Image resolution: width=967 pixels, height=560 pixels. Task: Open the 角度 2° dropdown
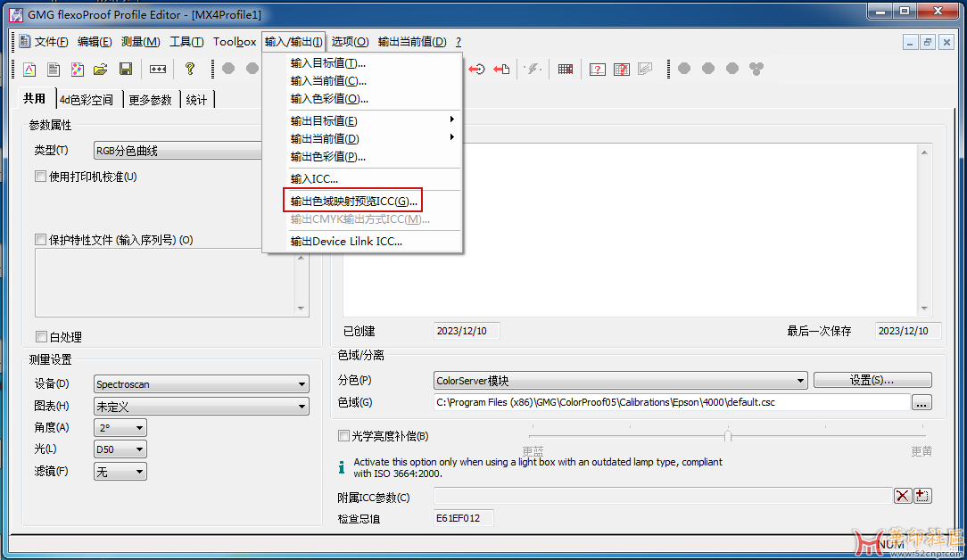120,427
